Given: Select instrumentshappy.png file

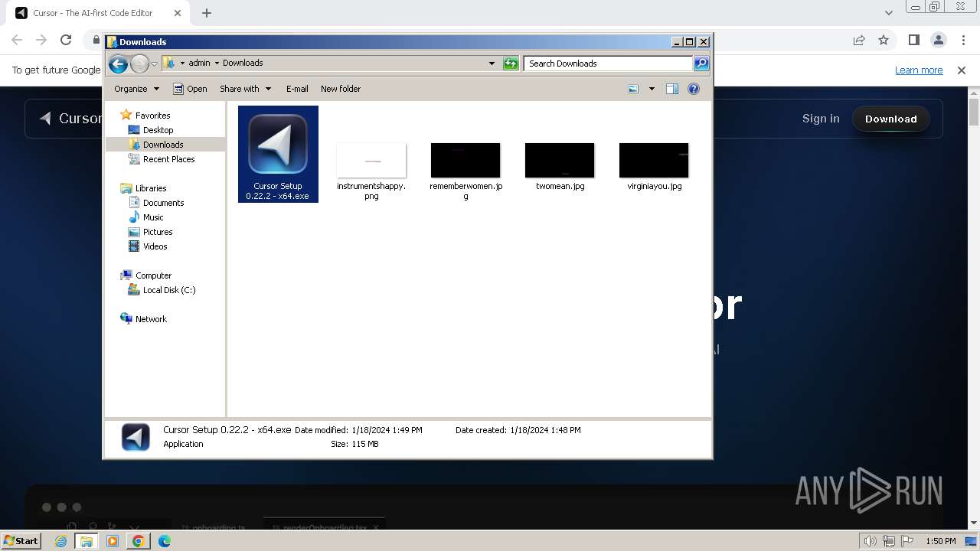Looking at the screenshot, I should [x=371, y=170].
